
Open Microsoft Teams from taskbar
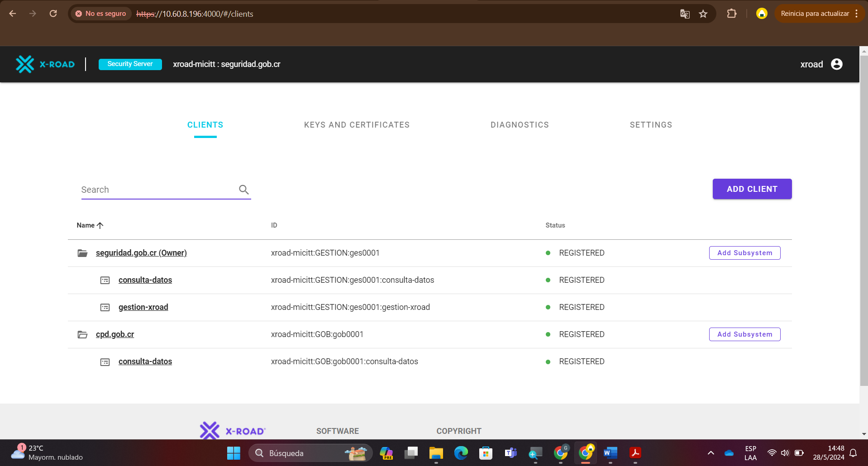510,453
